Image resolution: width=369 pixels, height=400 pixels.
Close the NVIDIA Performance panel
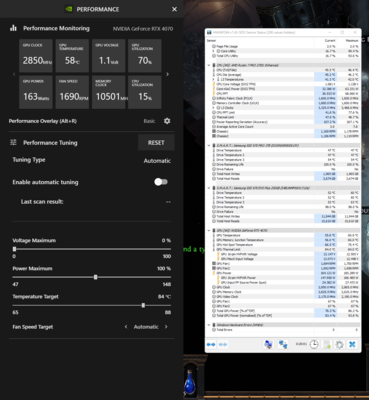click(x=174, y=9)
